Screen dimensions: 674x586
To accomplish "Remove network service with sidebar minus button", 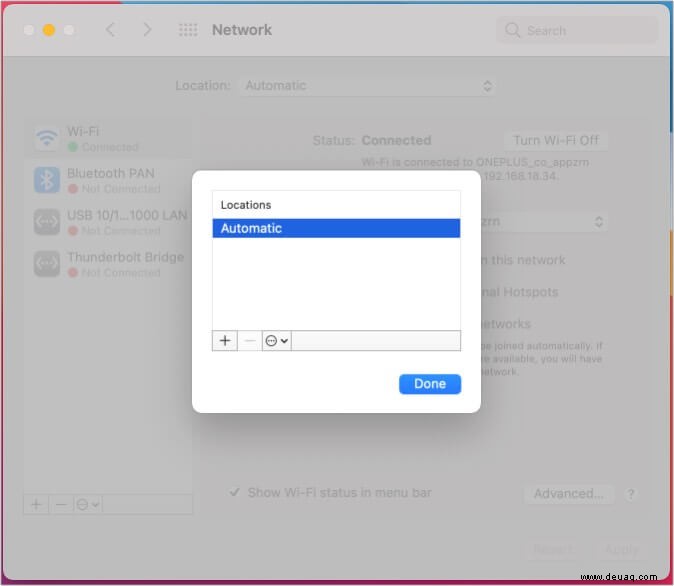I will [x=61, y=504].
